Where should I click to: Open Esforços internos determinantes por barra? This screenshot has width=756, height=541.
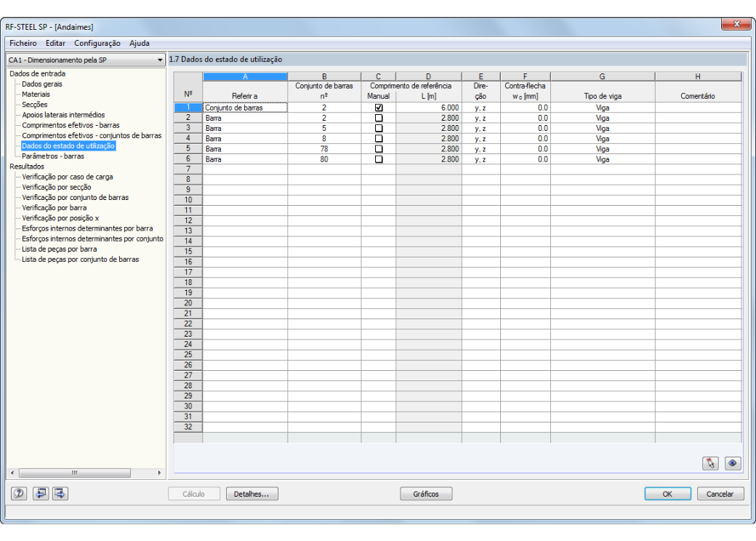click(87, 228)
